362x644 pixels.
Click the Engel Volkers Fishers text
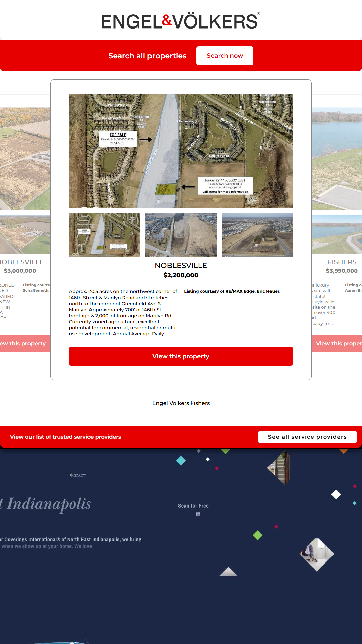181,403
